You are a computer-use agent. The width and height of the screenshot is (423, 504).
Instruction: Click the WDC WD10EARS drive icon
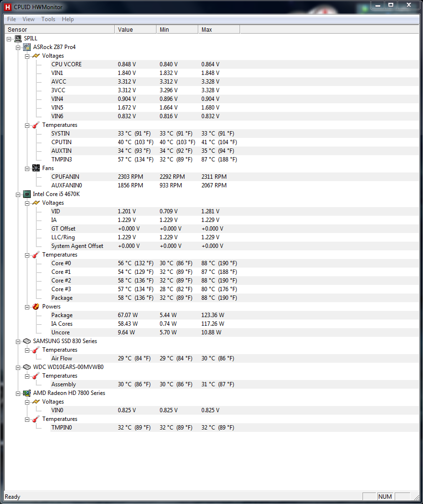[27, 367]
